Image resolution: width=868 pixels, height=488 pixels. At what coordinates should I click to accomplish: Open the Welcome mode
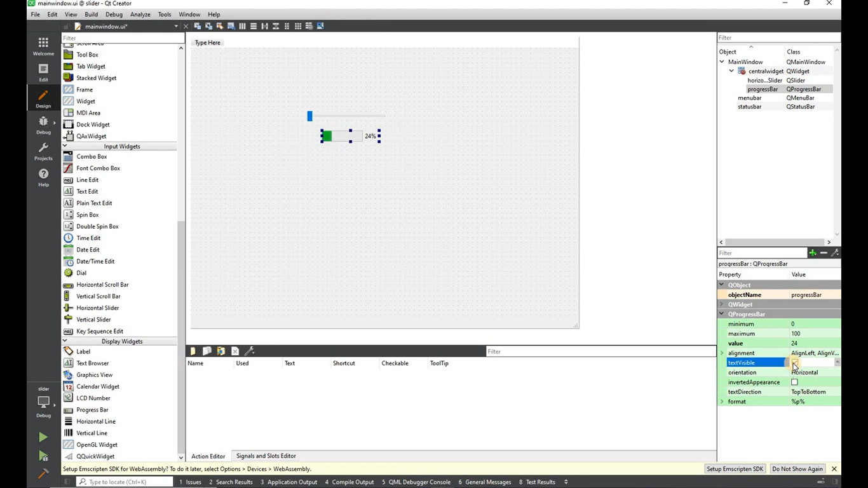coord(43,46)
